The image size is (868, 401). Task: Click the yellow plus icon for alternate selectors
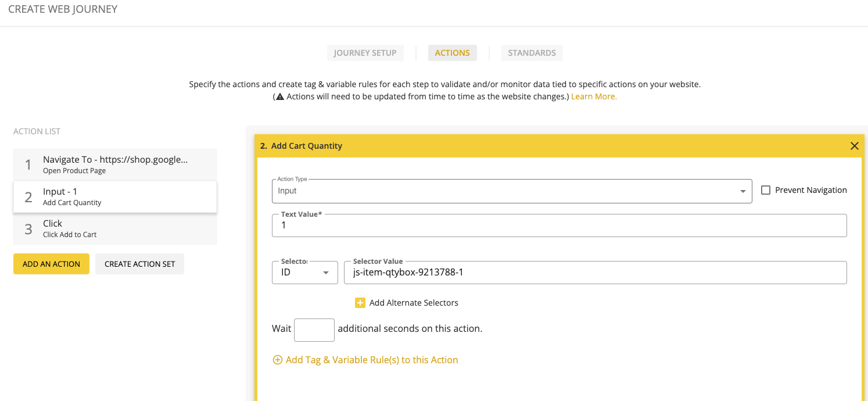tap(360, 303)
